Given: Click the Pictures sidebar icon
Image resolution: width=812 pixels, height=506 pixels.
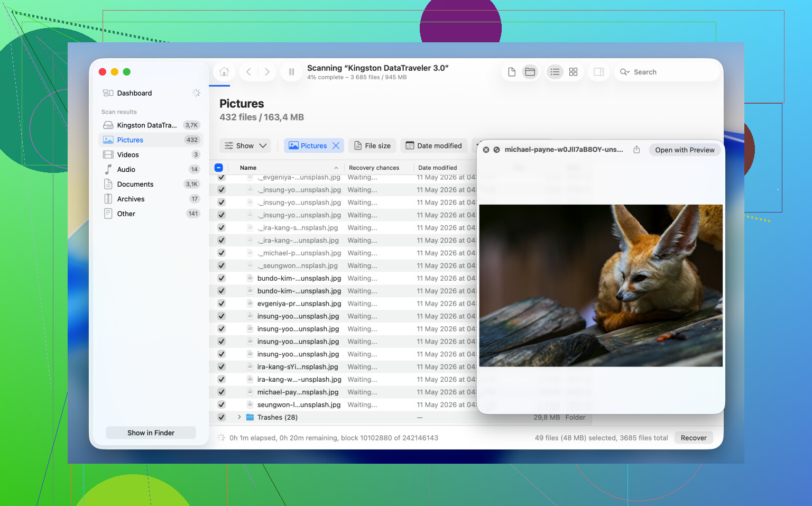Looking at the screenshot, I should 108,140.
